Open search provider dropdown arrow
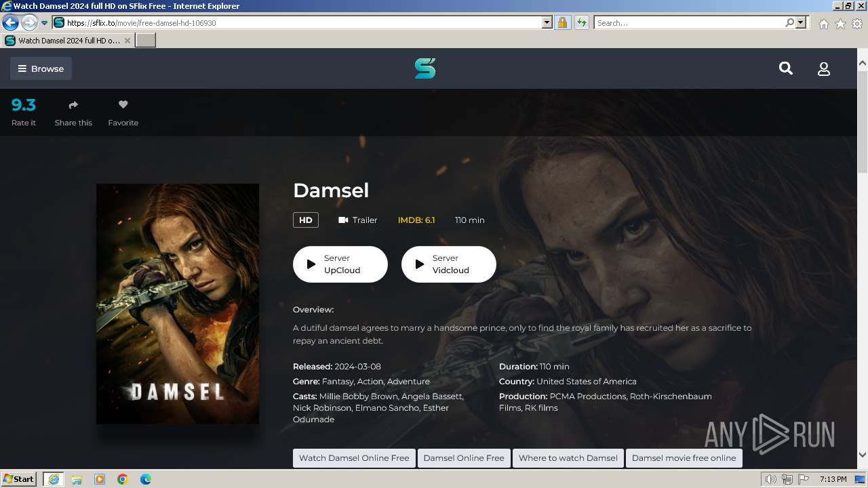This screenshot has height=488, width=868. click(x=801, y=23)
